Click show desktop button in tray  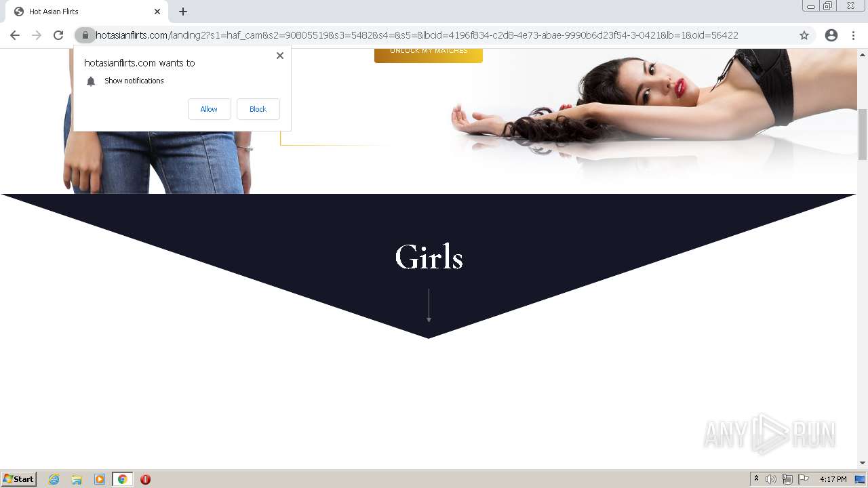[x=860, y=479]
